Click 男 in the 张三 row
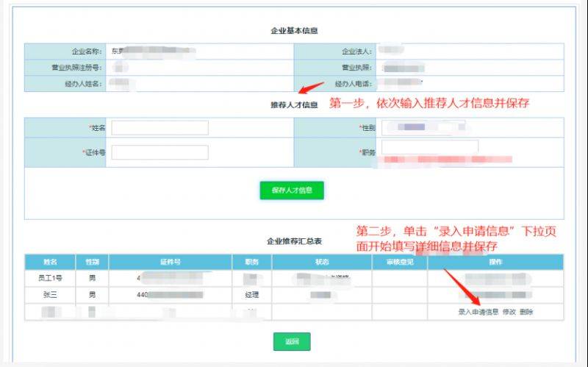 (x=93, y=295)
